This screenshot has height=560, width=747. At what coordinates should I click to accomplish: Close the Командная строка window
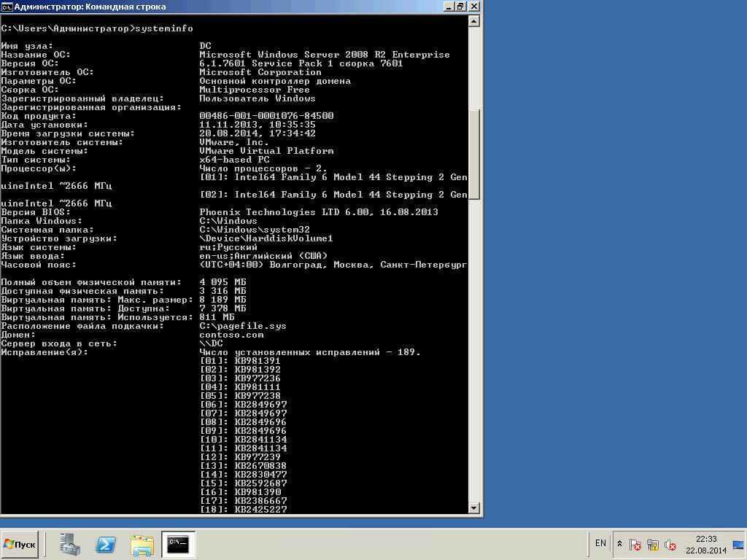pyautogui.click(x=473, y=7)
